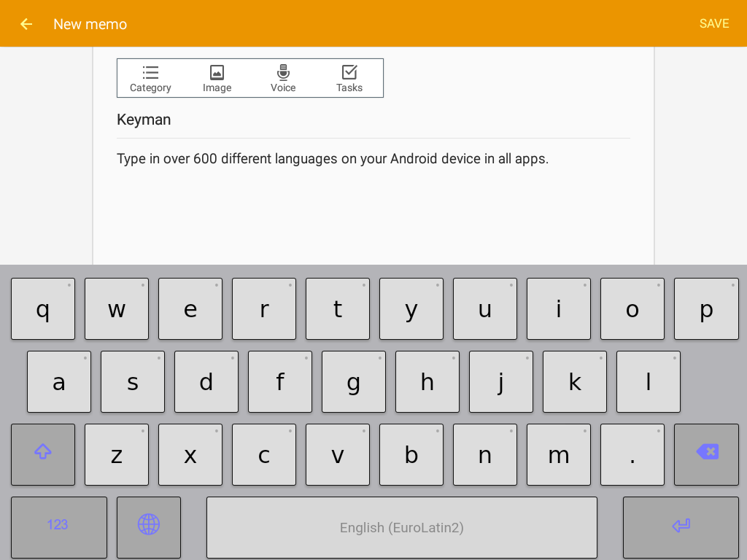
Task: Tap the 's' key
Action: pos(133,381)
